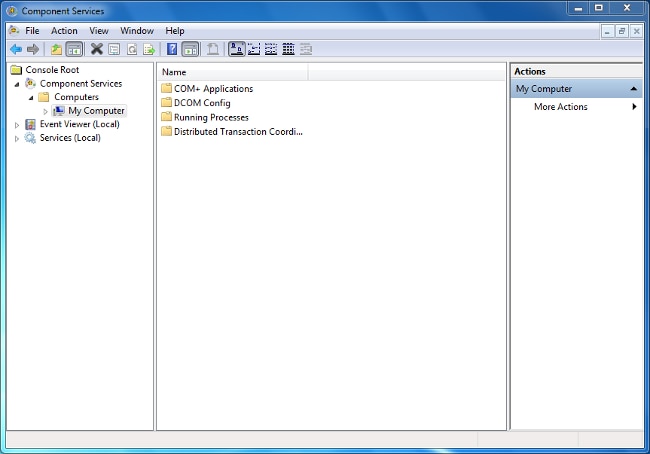Expand the Event Viewer (Local) node
Viewport: 650px width, 454px height.
pos(17,125)
